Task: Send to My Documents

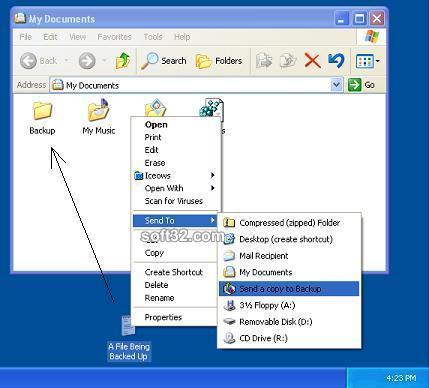Action: click(289, 272)
